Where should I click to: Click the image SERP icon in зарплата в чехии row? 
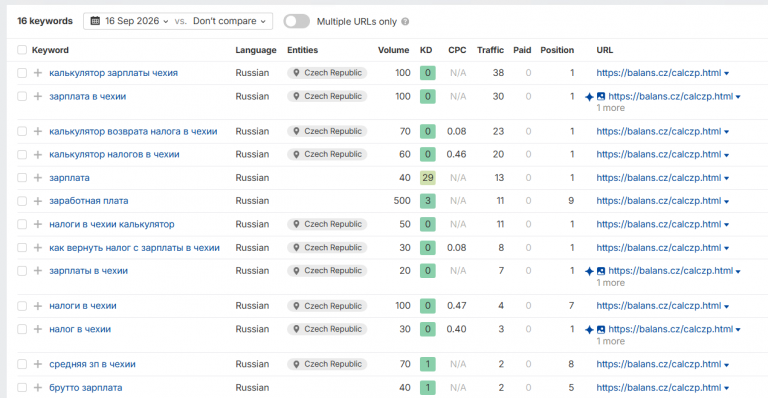[x=601, y=96]
